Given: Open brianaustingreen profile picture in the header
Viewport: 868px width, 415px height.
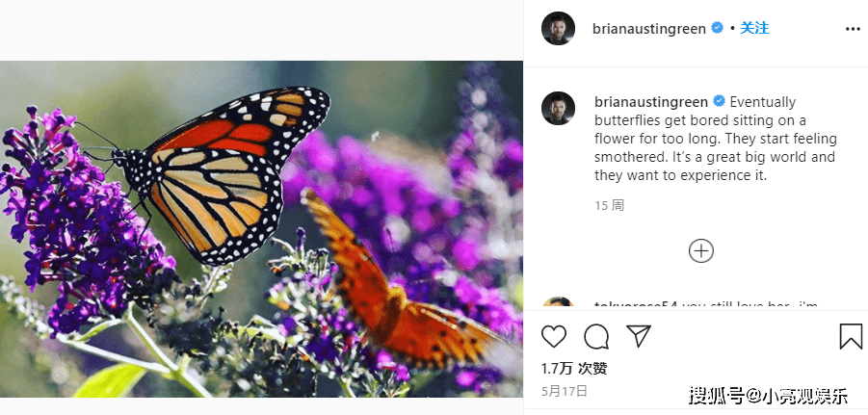Looking at the screenshot, I should [558, 28].
